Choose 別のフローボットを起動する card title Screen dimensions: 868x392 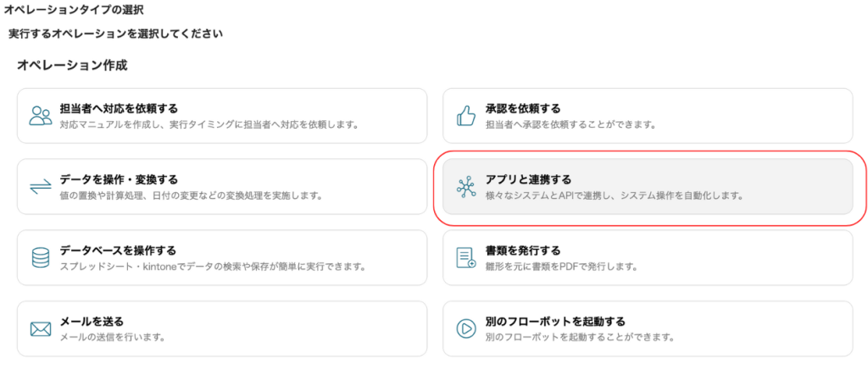(x=555, y=321)
